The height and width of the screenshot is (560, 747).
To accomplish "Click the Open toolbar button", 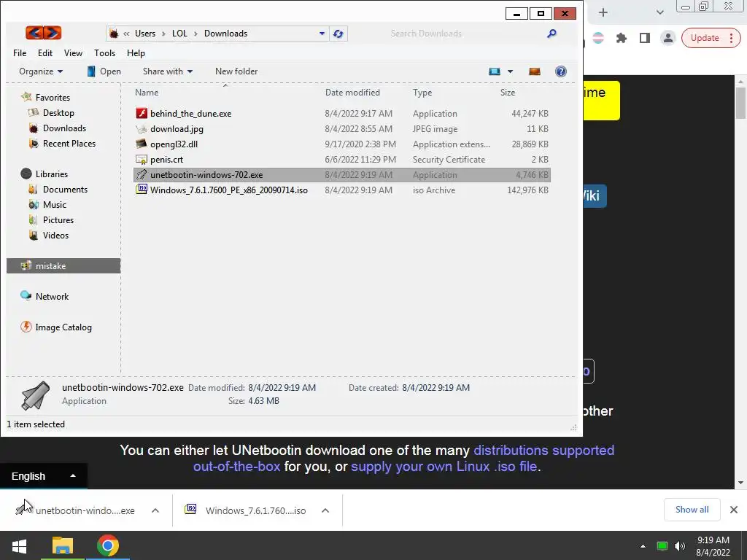I will tap(104, 71).
